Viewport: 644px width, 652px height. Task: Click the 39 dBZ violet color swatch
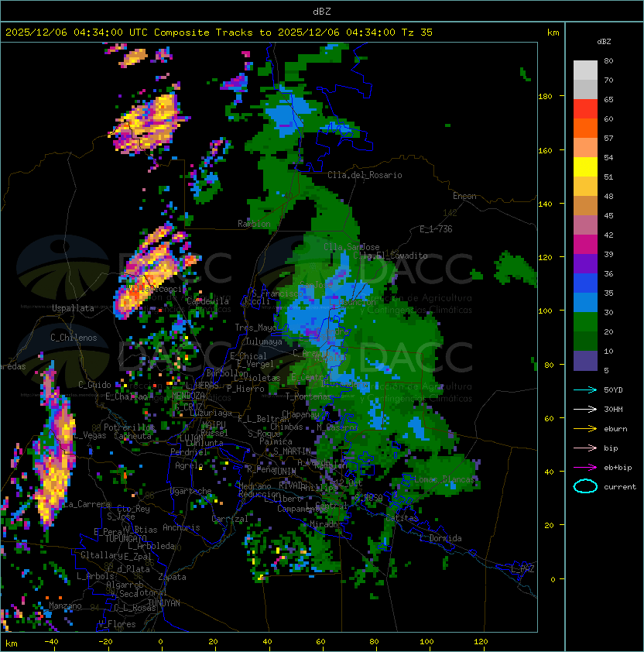pos(585,263)
